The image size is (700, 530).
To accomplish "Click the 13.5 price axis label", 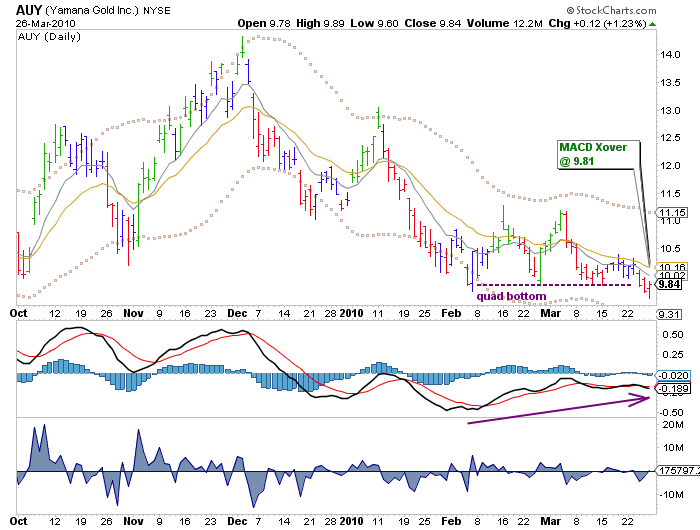I will [670, 83].
